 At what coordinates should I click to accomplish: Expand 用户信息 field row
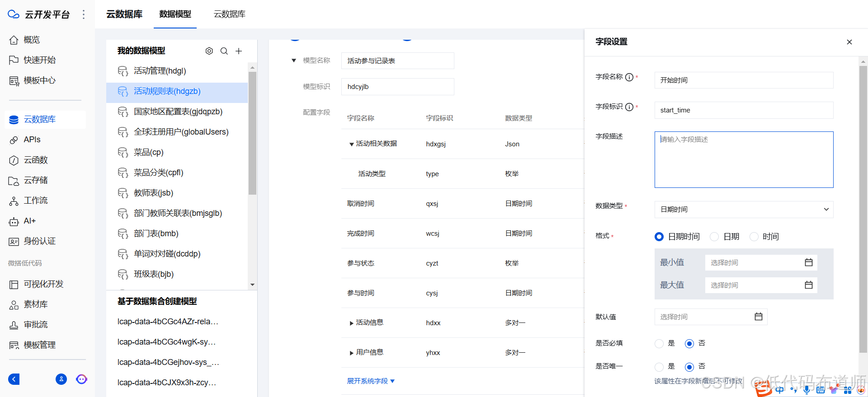pyautogui.click(x=351, y=353)
